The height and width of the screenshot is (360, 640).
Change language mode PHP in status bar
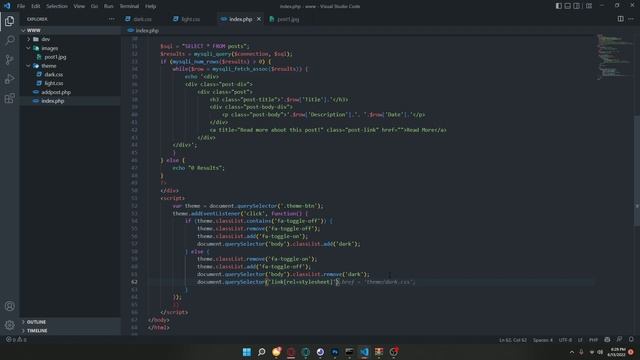pyautogui.click(x=593, y=340)
